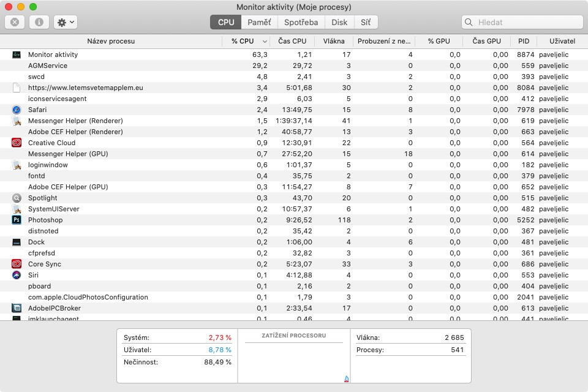This screenshot has width=588, height=392.
Task: Open the gear actions dropdown menu
Action: pyautogui.click(x=66, y=22)
